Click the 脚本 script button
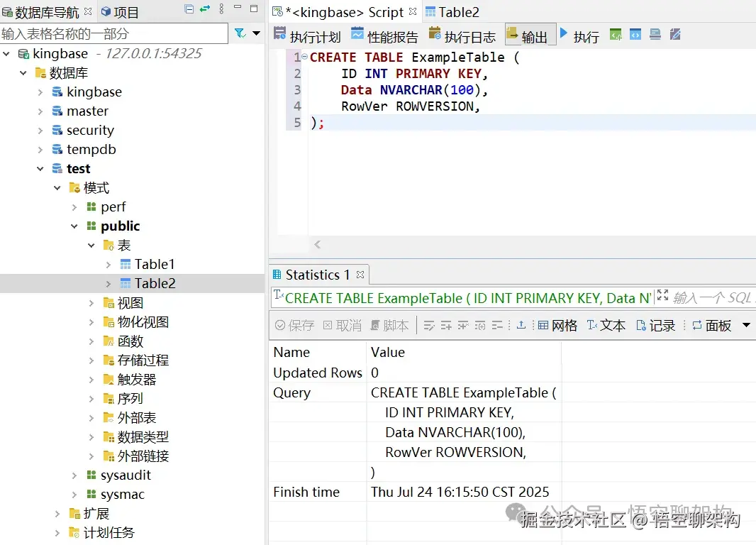Screen dimensions: 756x545 pyautogui.click(x=389, y=326)
